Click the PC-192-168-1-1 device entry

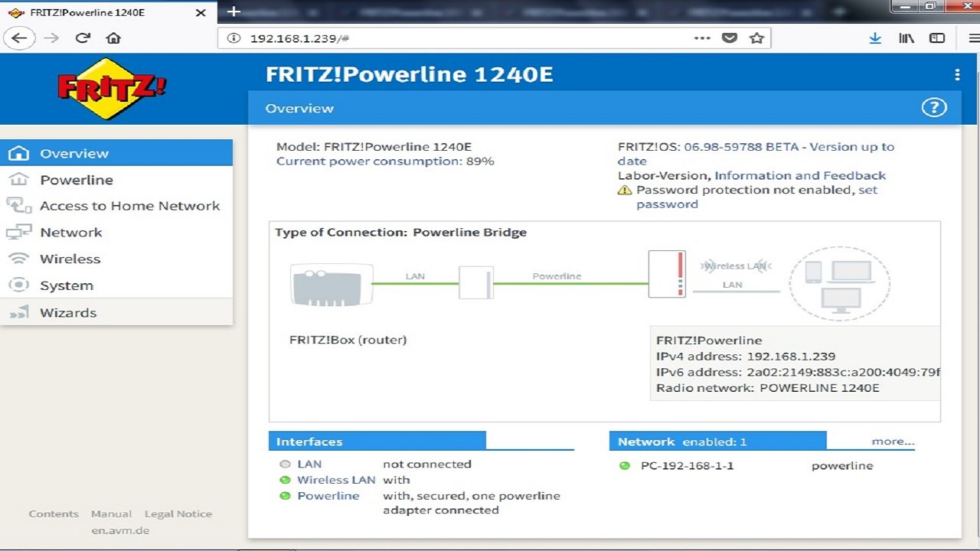(687, 465)
